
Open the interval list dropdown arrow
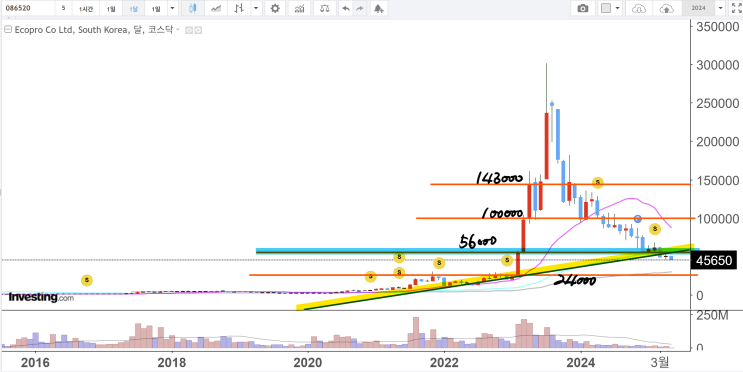[x=172, y=8]
